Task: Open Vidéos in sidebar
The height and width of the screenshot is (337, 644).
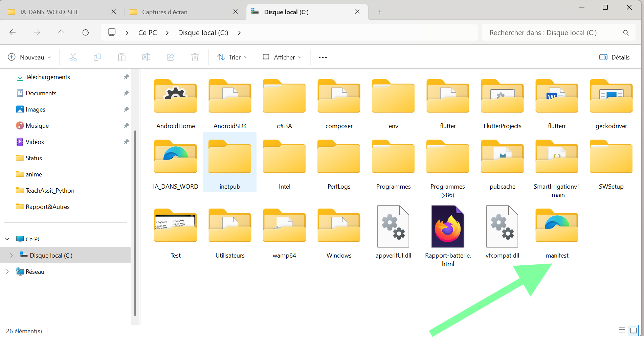Action: pos(35,142)
